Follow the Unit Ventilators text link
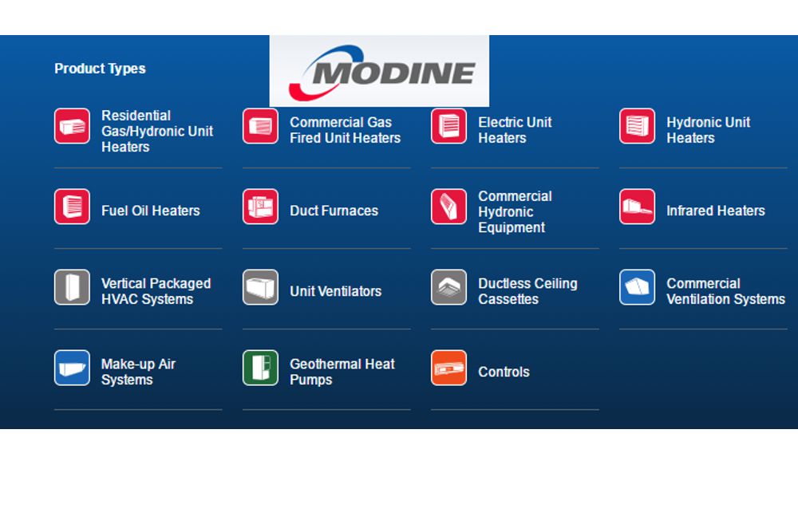 [x=335, y=291]
